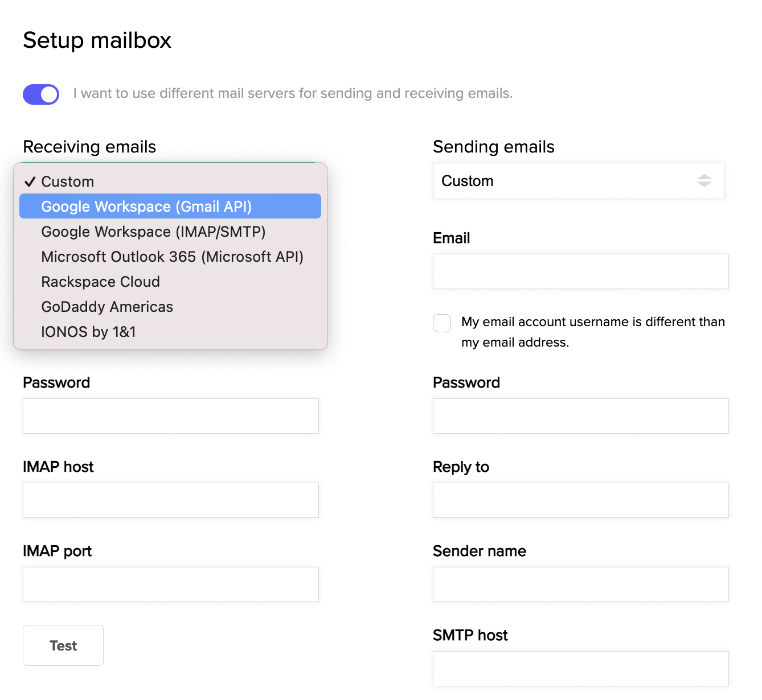Choose Google Workspace (Gmail API) option
Viewport: 762px width, 700px height.
(170, 206)
